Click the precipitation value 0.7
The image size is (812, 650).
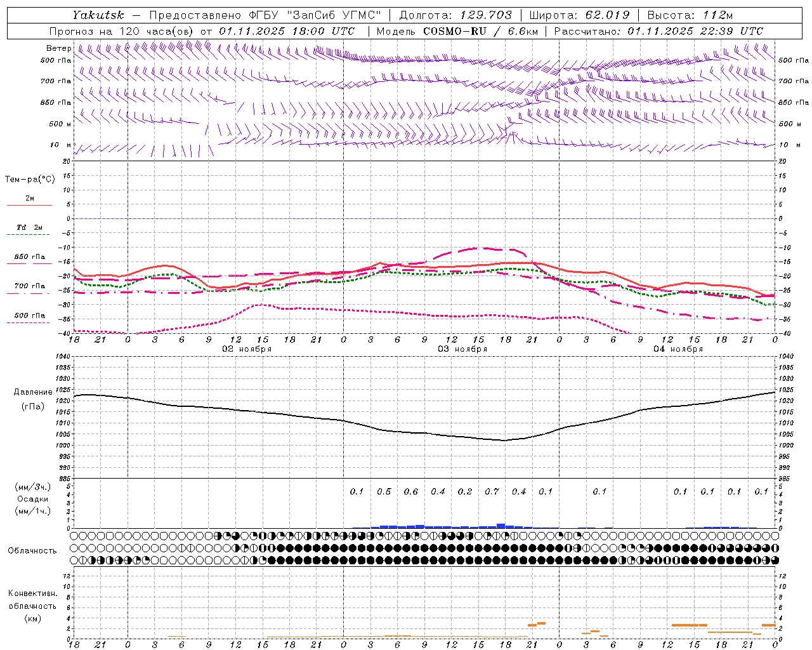(492, 491)
